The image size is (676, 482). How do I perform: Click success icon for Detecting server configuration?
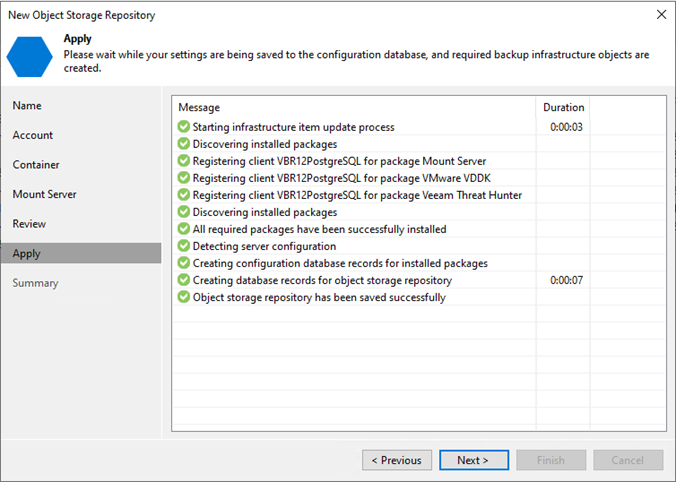coord(184,246)
